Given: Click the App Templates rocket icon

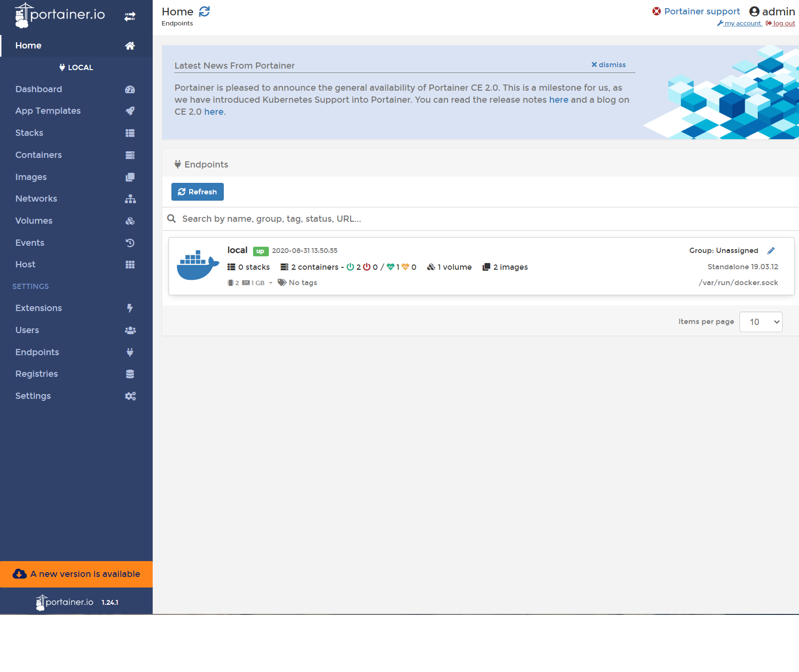Looking at the screenshot, I should tap(130, 111).
